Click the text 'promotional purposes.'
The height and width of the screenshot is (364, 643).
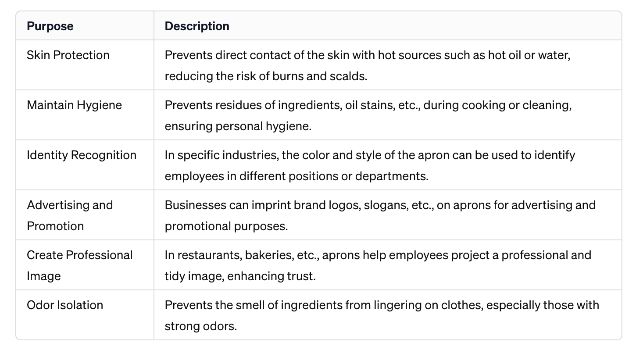(226, 226)
